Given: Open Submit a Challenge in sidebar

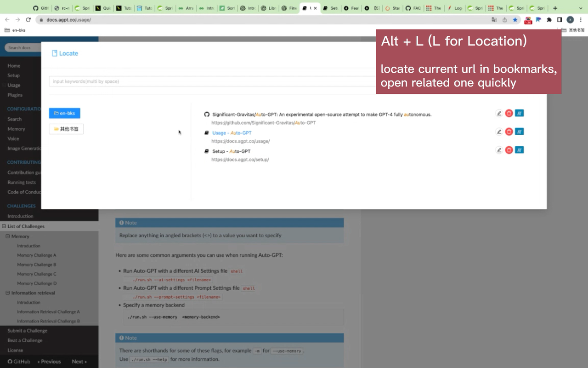Looking at the screenshot, I should click(27, 331).
